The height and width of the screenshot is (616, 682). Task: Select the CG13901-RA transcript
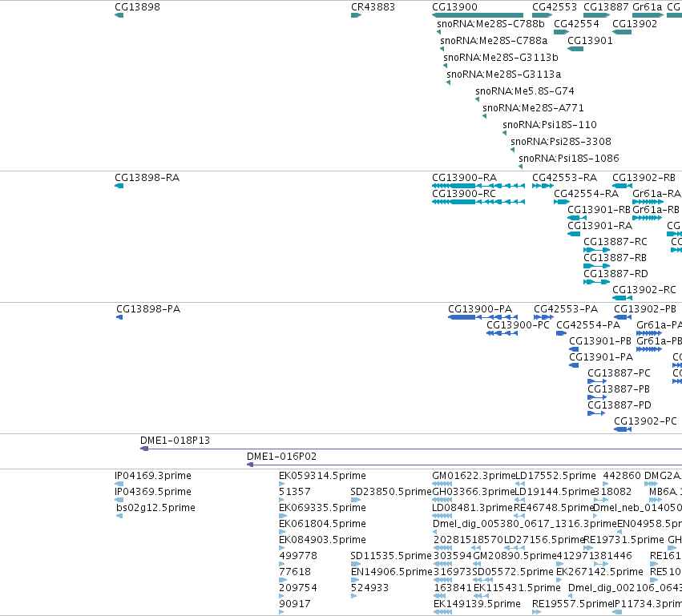click(x=574, y=234)
